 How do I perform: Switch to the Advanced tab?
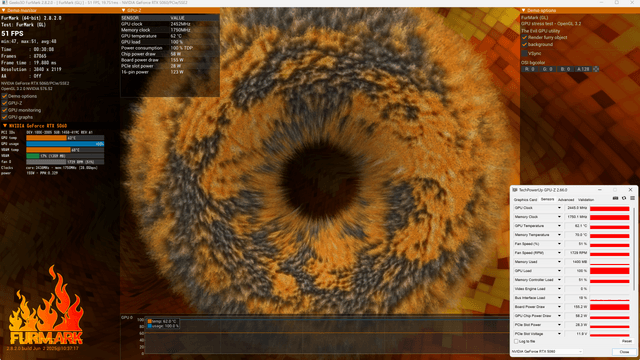click(x=566, y=200)
